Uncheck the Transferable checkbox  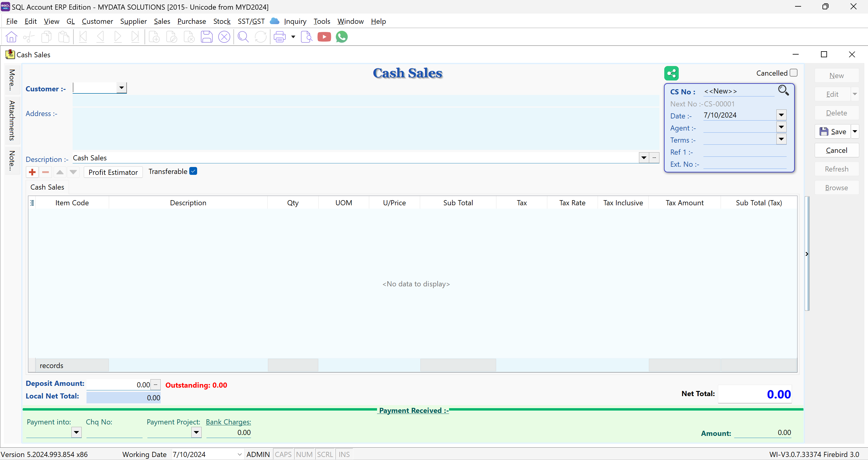pos(193,171)
